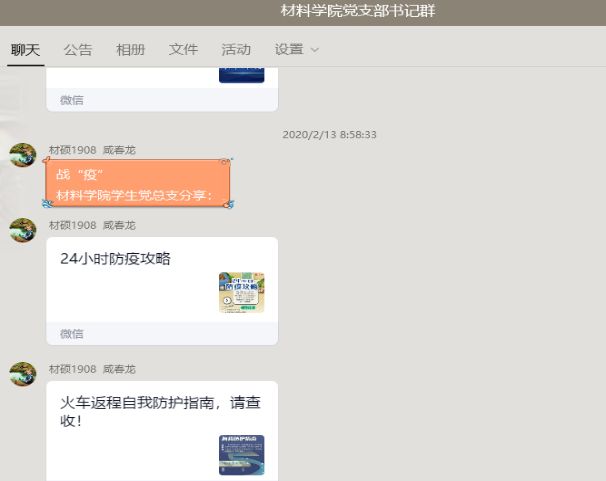Expand the chevron arrow beside 设置
The image size is (606, 481).
tap(315, 50)
